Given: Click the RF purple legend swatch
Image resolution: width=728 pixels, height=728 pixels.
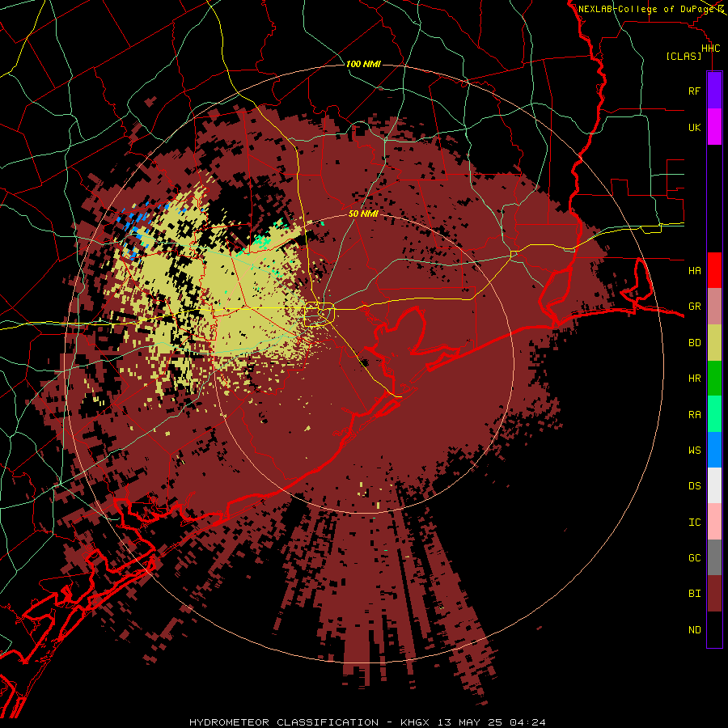Looking at the screenshot, I should [714, 91].
